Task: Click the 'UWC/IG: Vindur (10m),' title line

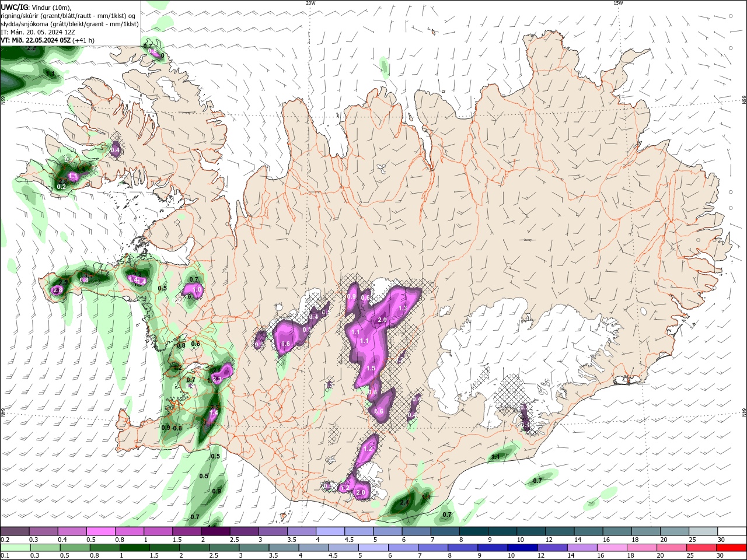Action: click(x=36, y=7)
